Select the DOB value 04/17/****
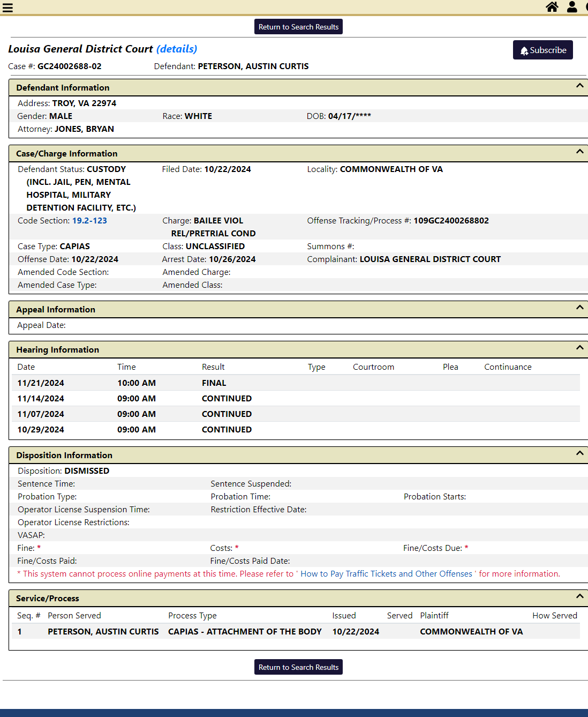This screenshot has width=588, height=717. point(350,116)
